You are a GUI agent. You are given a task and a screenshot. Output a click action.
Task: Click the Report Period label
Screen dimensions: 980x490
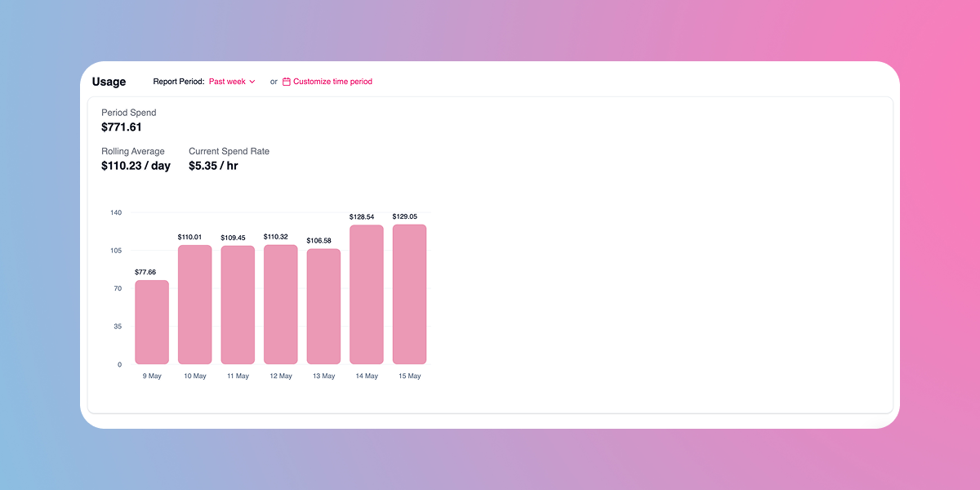179,82
